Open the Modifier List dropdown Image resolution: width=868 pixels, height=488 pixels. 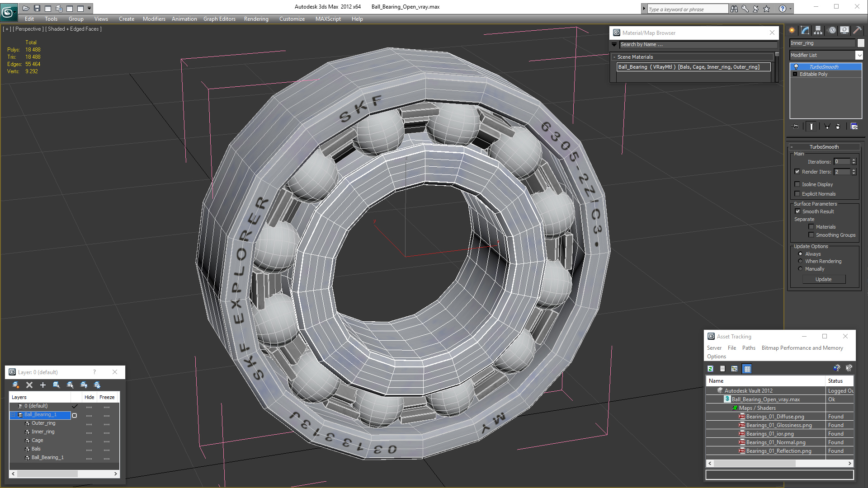coord(859,55)
